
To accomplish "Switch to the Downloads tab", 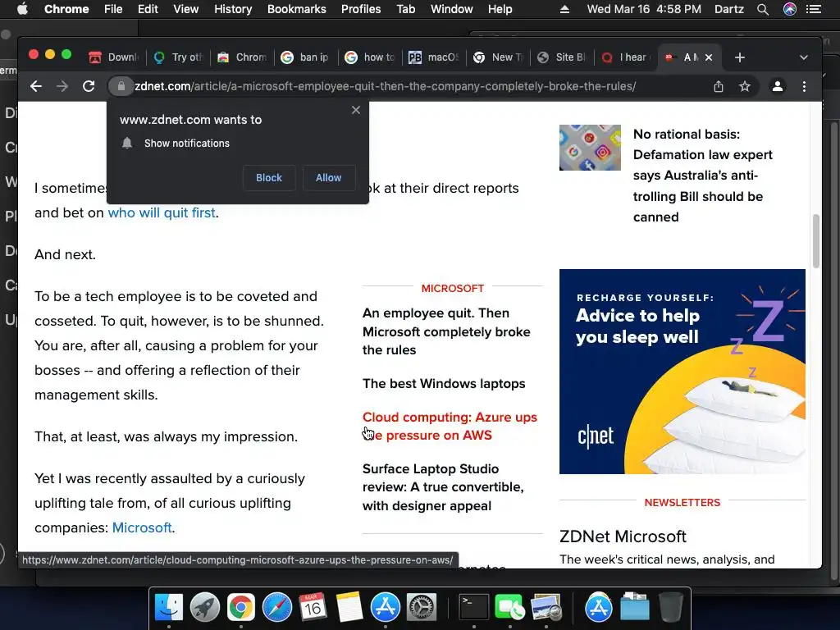I will point(113,57).
